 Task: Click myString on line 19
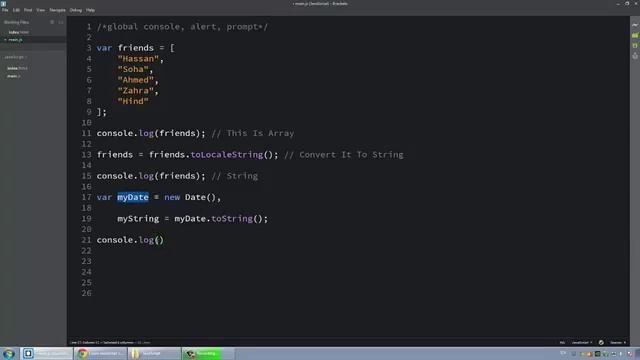coord(138,219)
